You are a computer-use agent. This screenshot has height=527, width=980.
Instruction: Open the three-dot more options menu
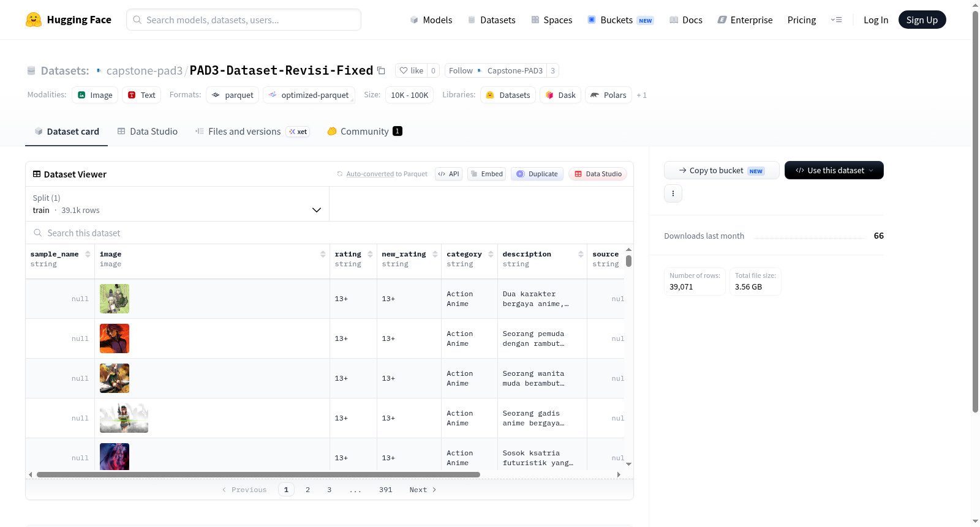[673, 193]
